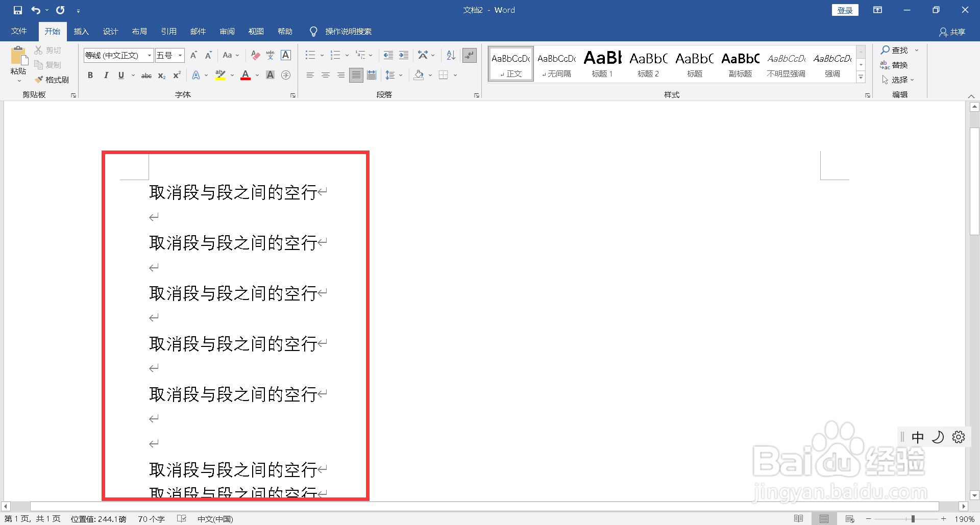Toggle justified text alignment
Screen dimensions: 980x525
356,75
